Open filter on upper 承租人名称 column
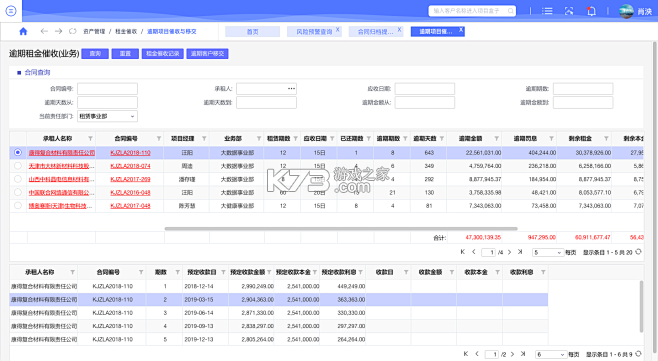Image resolution: width=658 pixels, height=361 pixels. tap(90, 139)
